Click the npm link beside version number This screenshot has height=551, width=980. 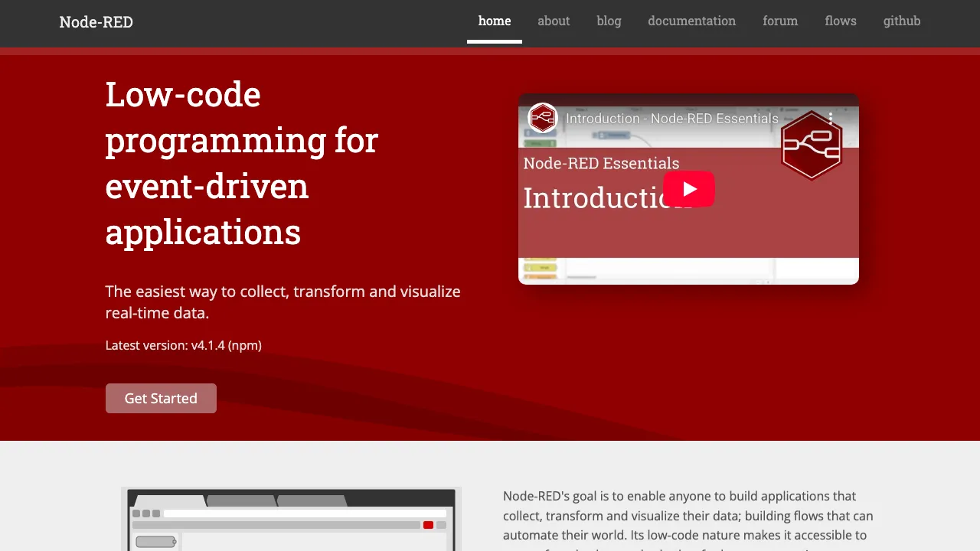click(x=244, y=345)
